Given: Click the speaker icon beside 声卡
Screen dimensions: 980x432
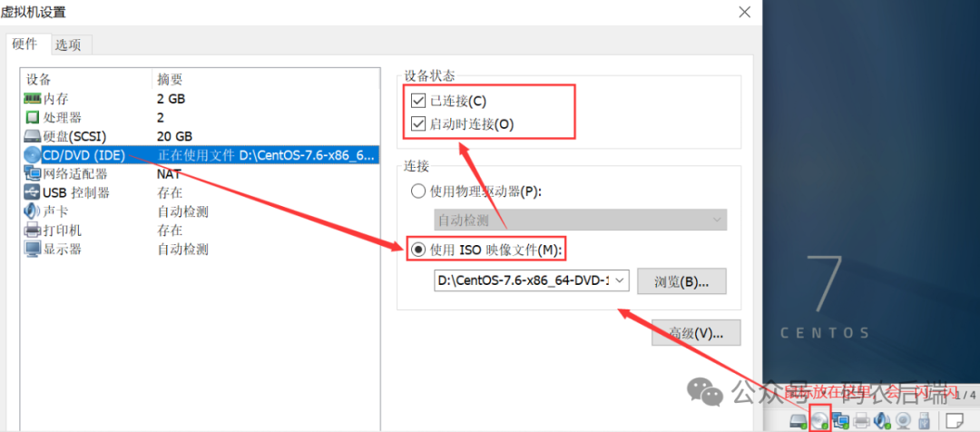Looking at the screenshot, I should pyautogui.click(x=32, y=211).
